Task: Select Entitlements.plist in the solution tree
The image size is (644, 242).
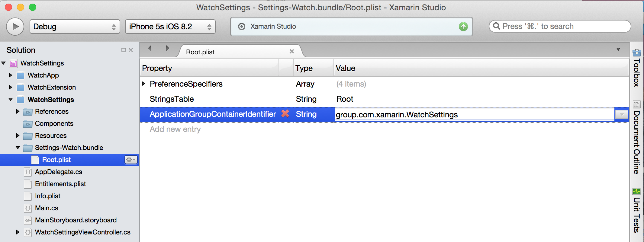Action: point(60,184)
